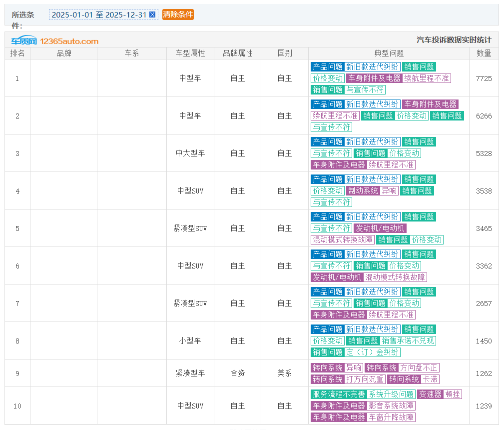Click the 排名 column header
Viewport: 504px width, 430px height.
[x=17, y=53]
